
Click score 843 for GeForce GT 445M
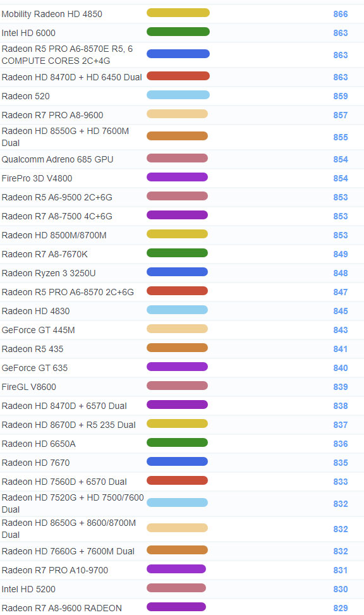click(x=341, y=330)
